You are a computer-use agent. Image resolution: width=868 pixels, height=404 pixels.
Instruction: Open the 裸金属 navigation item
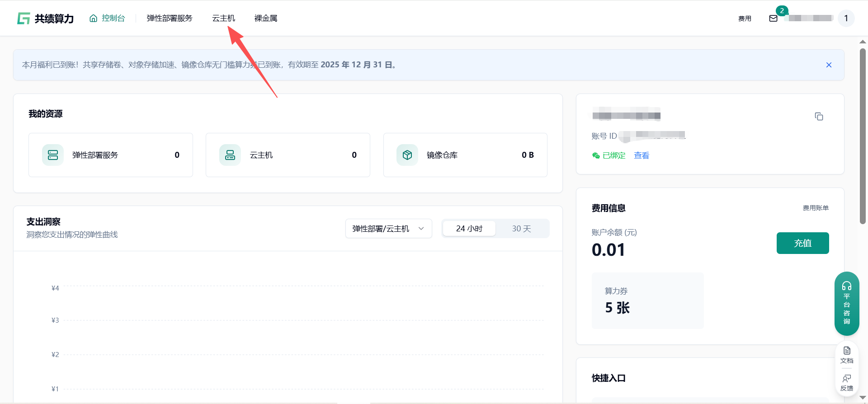(x=266, y=18)
